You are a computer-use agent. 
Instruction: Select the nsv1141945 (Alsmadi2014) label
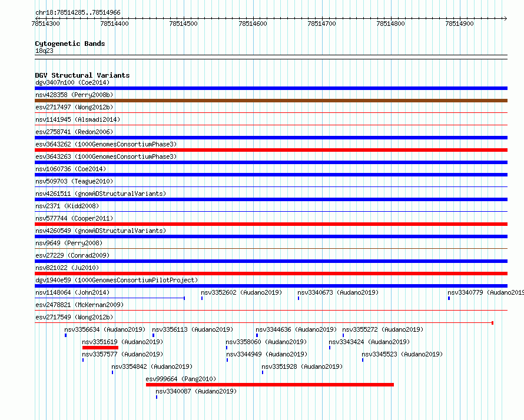tap(78, 119)
